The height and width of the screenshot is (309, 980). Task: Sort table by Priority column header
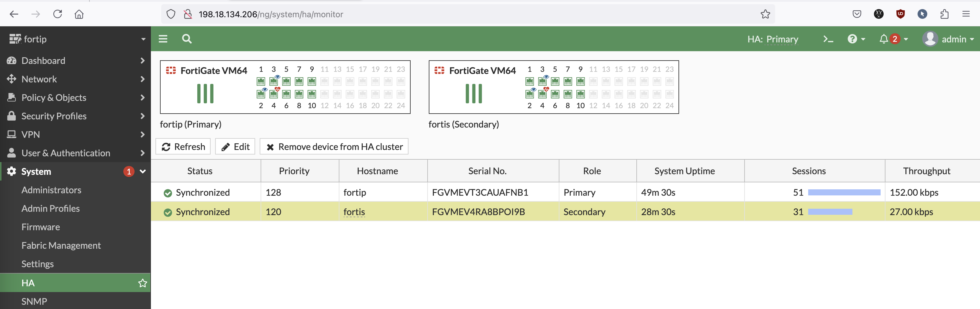tap(294, 171)
